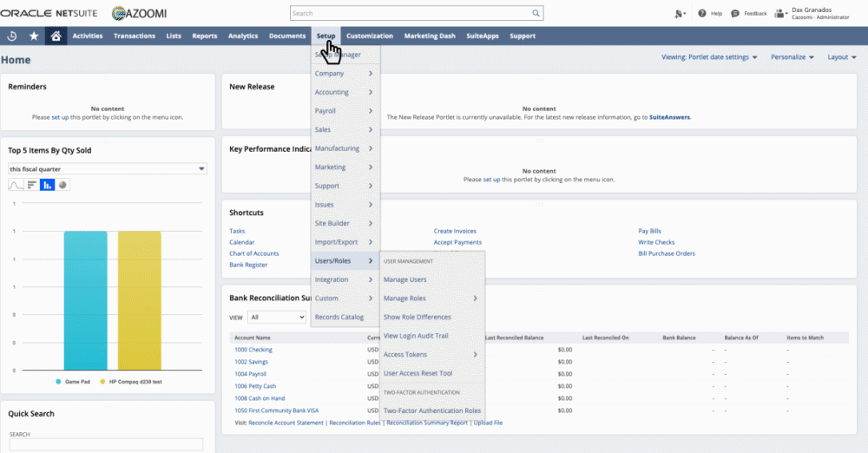Switch chart to line graph view
The height and width of the screenshot is (453, 868).
click(x=16, y=185)
